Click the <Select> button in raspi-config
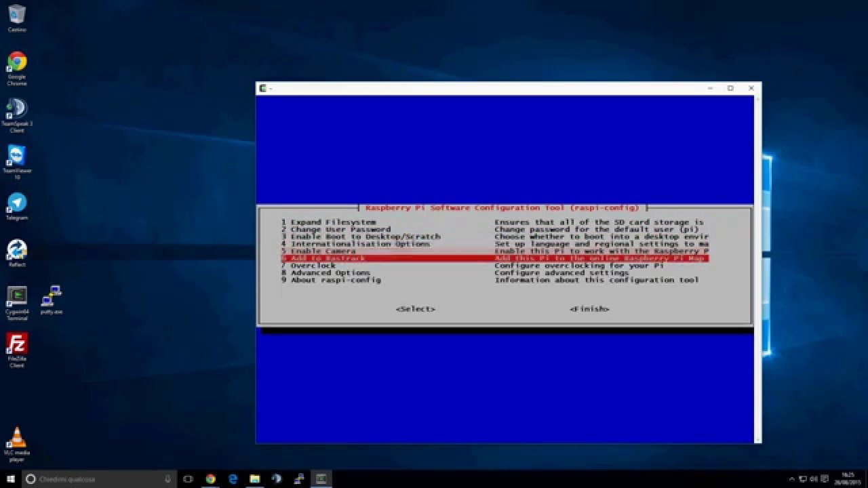Screen dimensions: 868x488 (416, 309)
